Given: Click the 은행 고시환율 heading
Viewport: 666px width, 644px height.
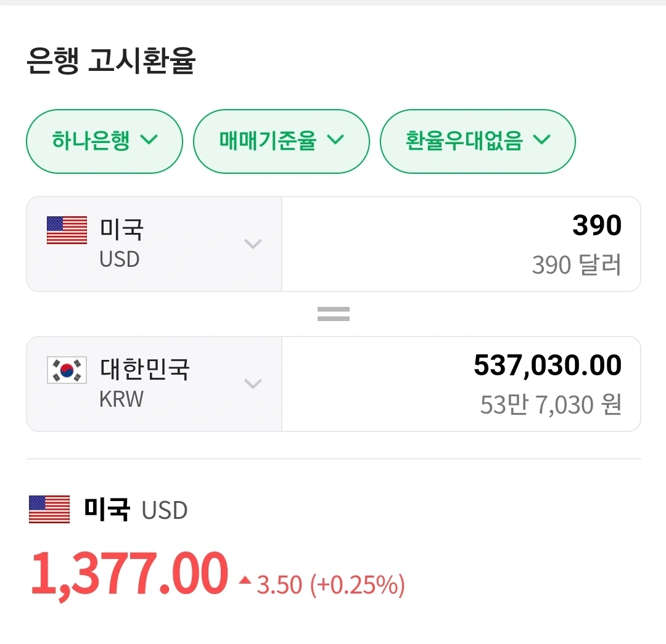Looking at the screenshot, I should pyautogui.click(x=111, y=62).
